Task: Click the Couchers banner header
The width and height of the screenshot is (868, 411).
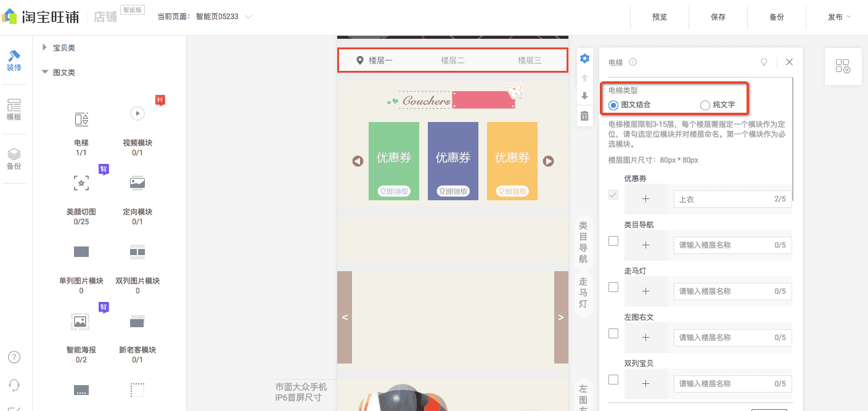Action: point(454,99)
